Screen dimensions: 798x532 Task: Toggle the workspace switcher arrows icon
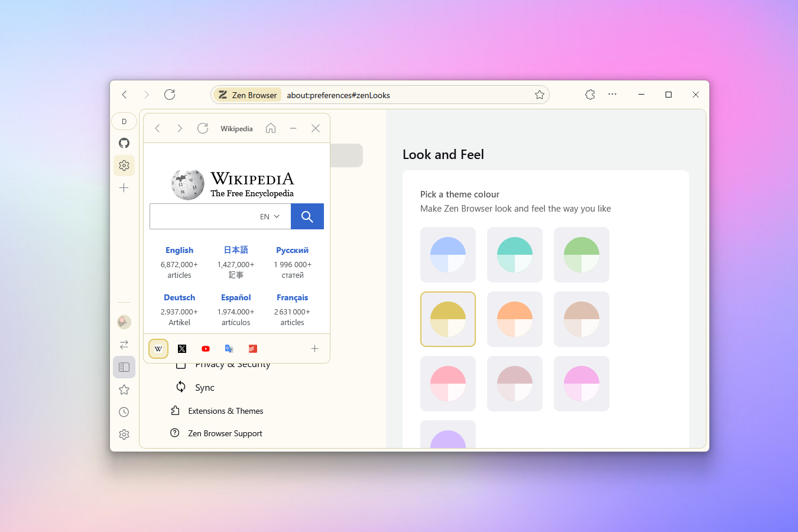(124, 344)
